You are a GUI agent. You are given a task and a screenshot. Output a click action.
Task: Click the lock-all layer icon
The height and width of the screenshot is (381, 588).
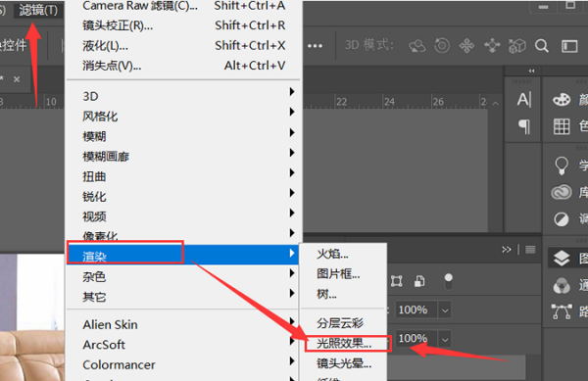419,280
